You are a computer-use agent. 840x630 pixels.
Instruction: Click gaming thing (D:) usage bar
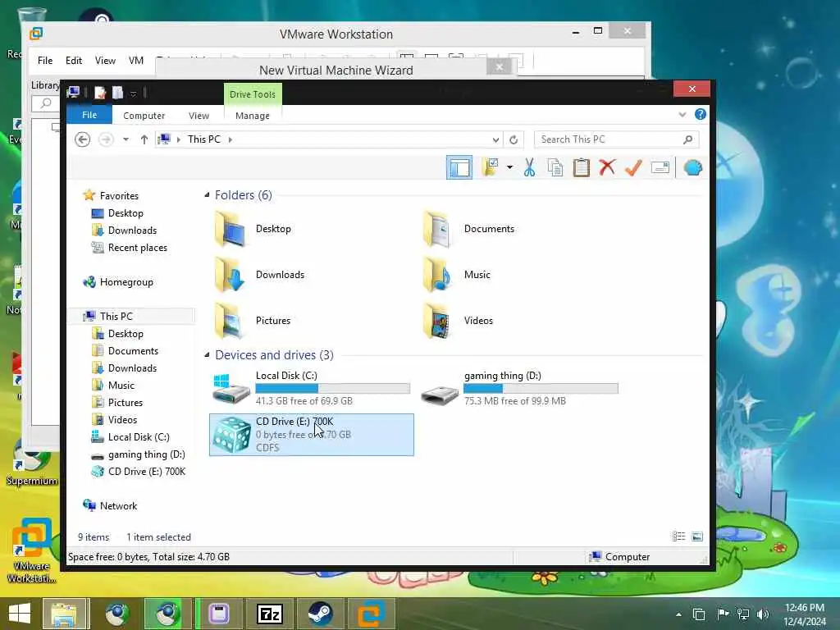point(541,388)
